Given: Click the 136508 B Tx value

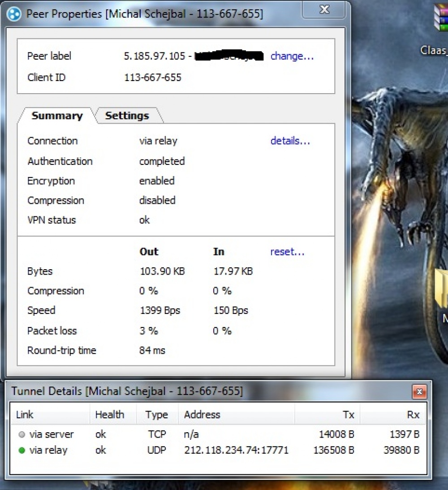Looking at the screenshot, I should pyautogui.click(x=334, y=450).
